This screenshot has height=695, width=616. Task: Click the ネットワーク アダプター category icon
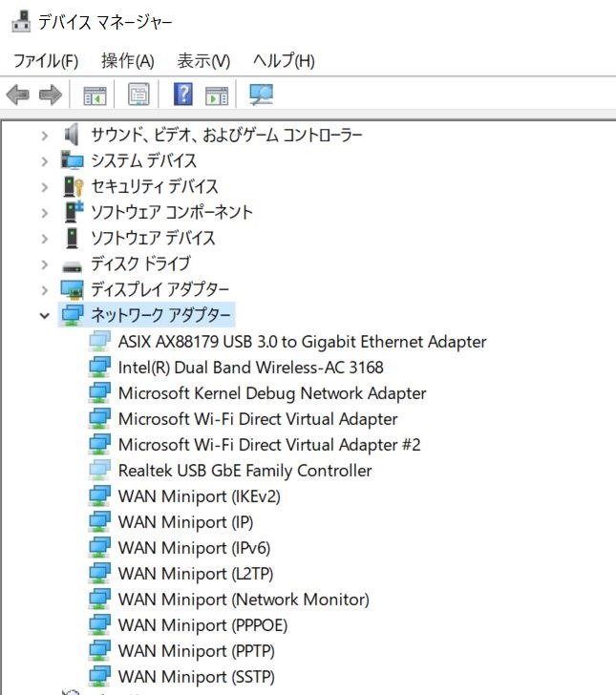[73, 315]
